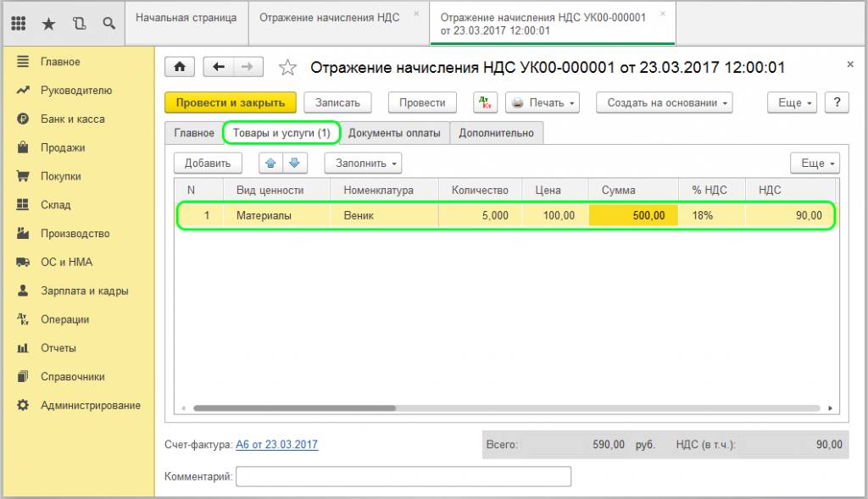Screen dimensions: 868x499
Task: Open Продажи section in sidebar
Action: 63,147
